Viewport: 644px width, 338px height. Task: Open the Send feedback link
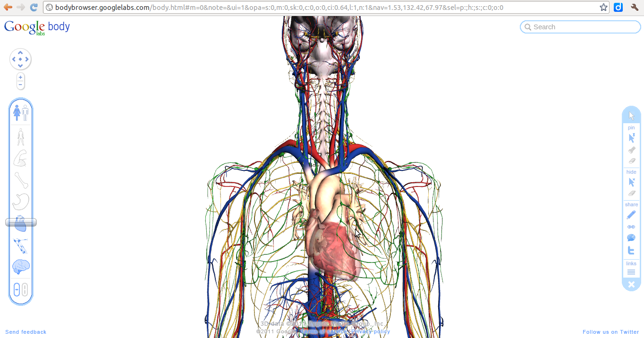click(x=25, y=332)
